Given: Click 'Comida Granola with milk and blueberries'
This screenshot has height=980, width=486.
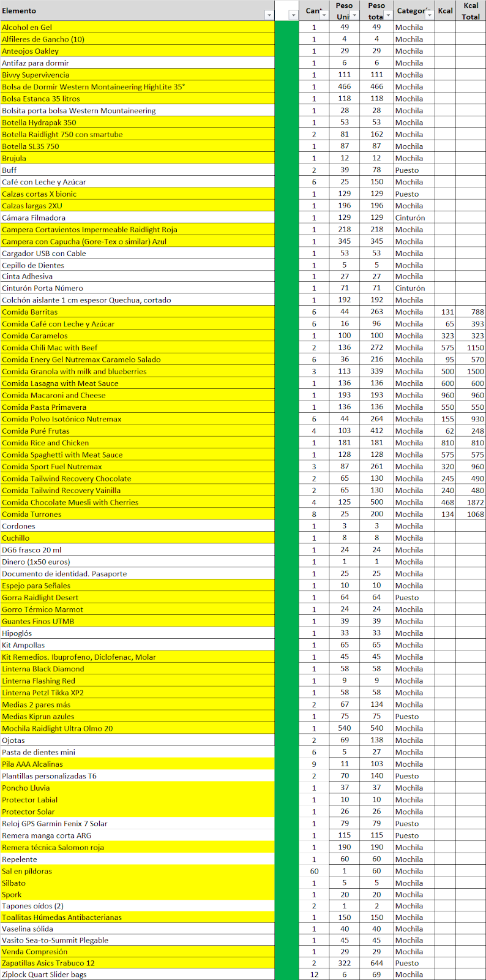Looking at the screenshot, I should point(137,371).
